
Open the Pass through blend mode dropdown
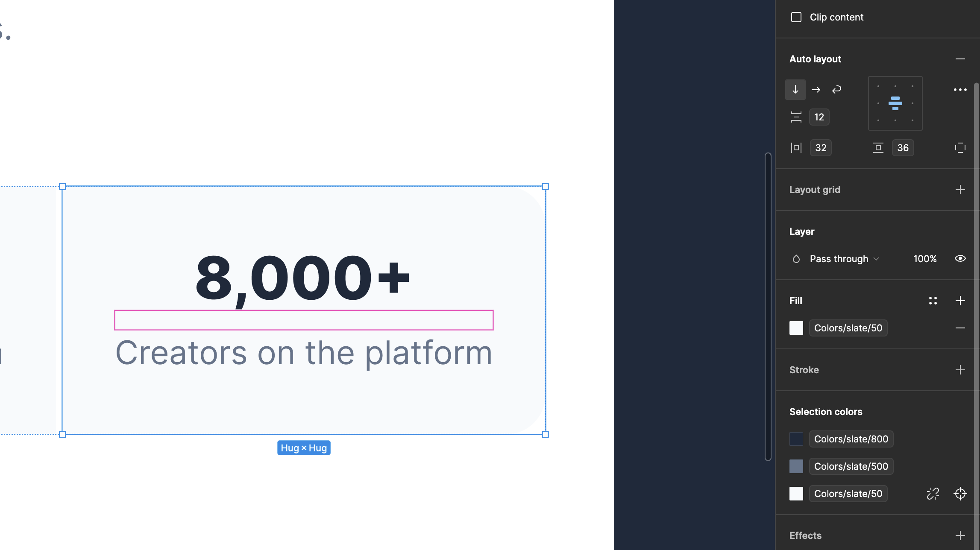pos(844,259)
